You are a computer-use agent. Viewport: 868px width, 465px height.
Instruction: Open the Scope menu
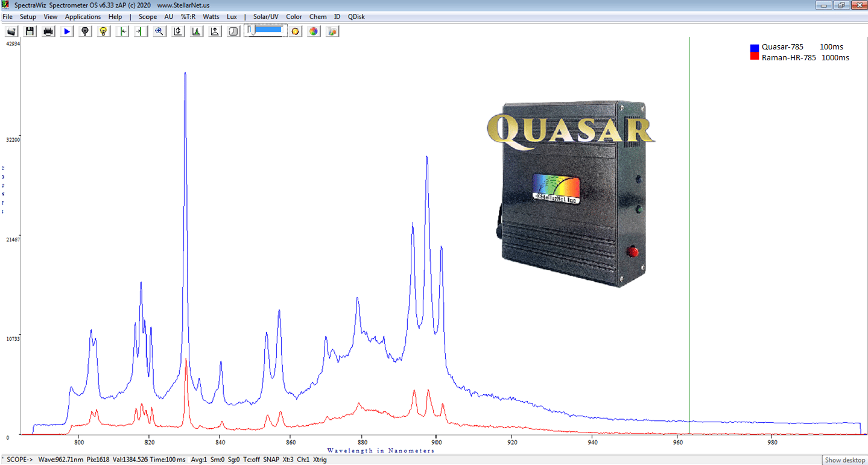(147, 16)
